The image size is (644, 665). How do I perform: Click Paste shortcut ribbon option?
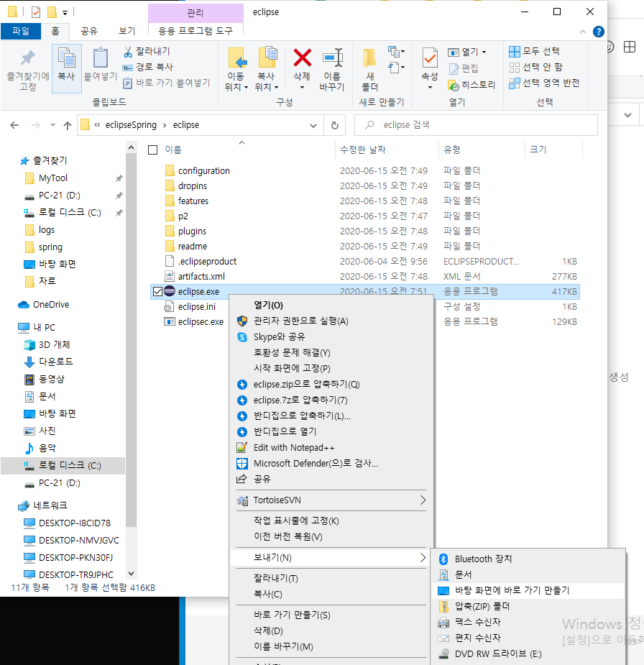[167, 83]
